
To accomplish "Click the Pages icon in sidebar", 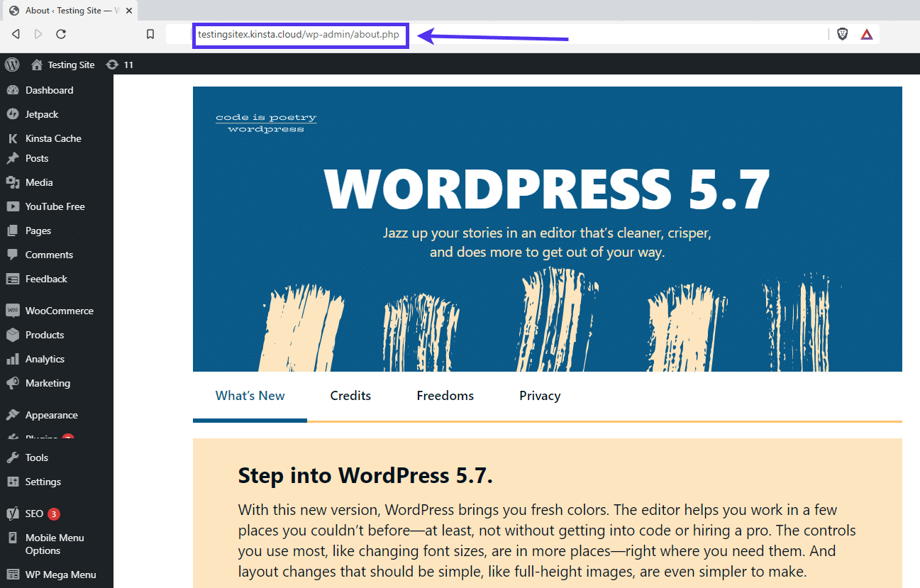I will pyautogui.click(x=12, y=231).
